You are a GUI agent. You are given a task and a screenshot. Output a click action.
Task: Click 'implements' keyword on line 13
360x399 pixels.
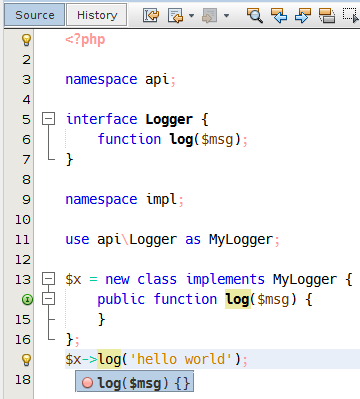pos(225,280)
